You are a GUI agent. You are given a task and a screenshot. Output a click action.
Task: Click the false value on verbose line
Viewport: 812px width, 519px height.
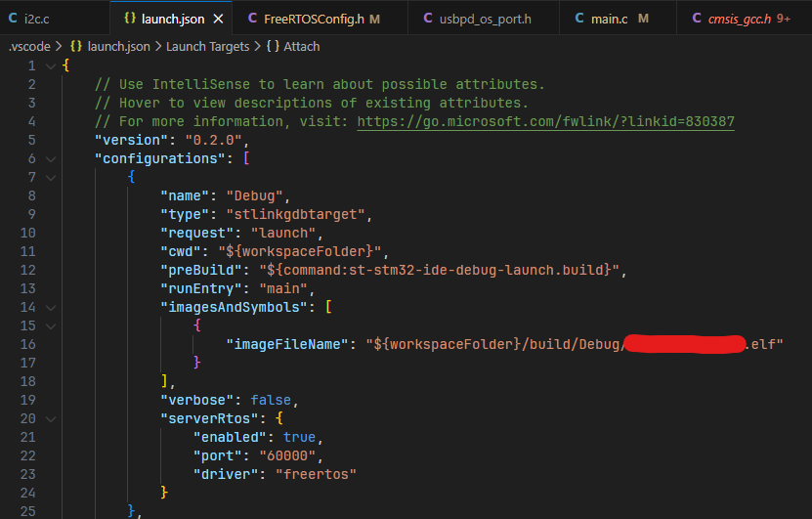click(x=271, y=401)
